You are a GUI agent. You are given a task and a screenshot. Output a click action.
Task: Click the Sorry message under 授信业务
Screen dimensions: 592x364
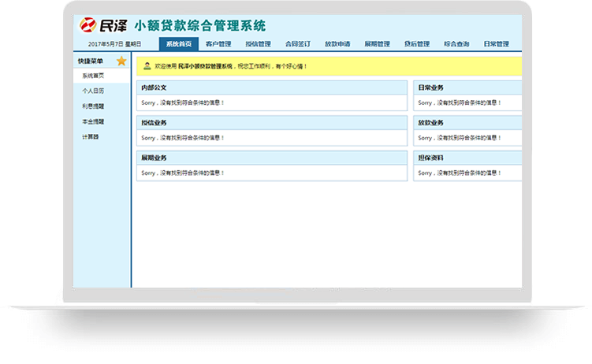coord(183,138)
